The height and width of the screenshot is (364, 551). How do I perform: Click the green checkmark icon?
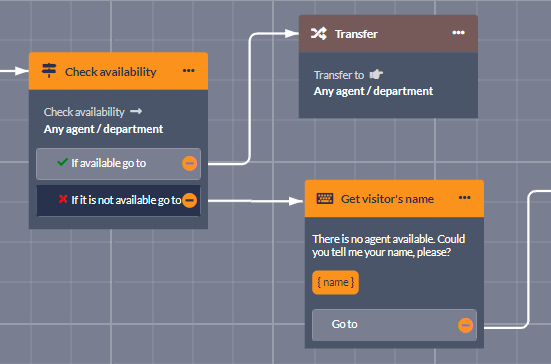62,162
